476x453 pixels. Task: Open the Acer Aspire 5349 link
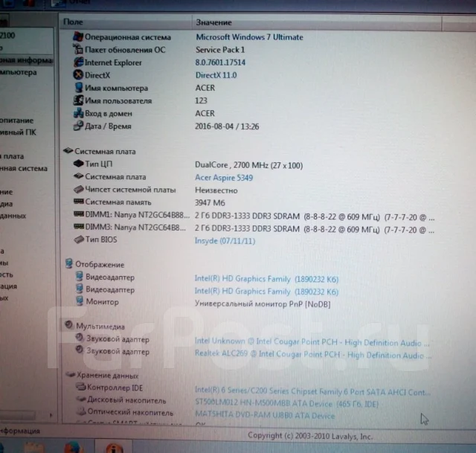pos(224,178)
